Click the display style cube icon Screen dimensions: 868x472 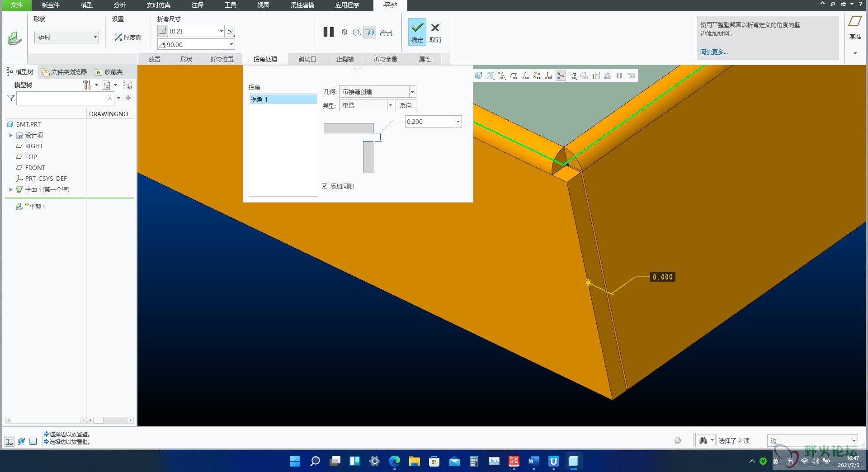point(478,76)
